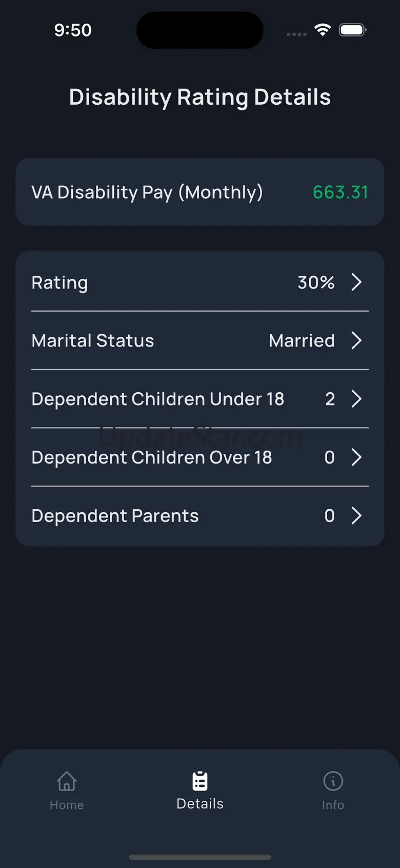Click the Wi-Fi status icon
400x868 pixels.
tap(323, 30)
